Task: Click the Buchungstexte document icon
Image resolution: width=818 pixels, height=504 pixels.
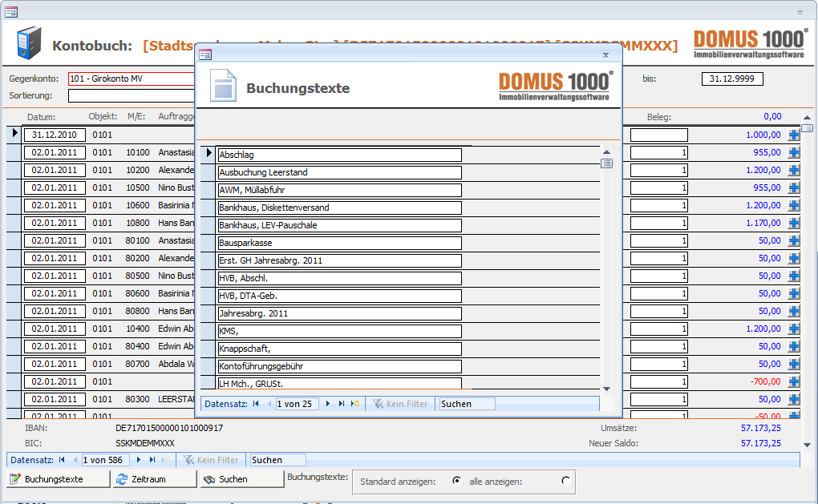Action: [x=223, y=85]
